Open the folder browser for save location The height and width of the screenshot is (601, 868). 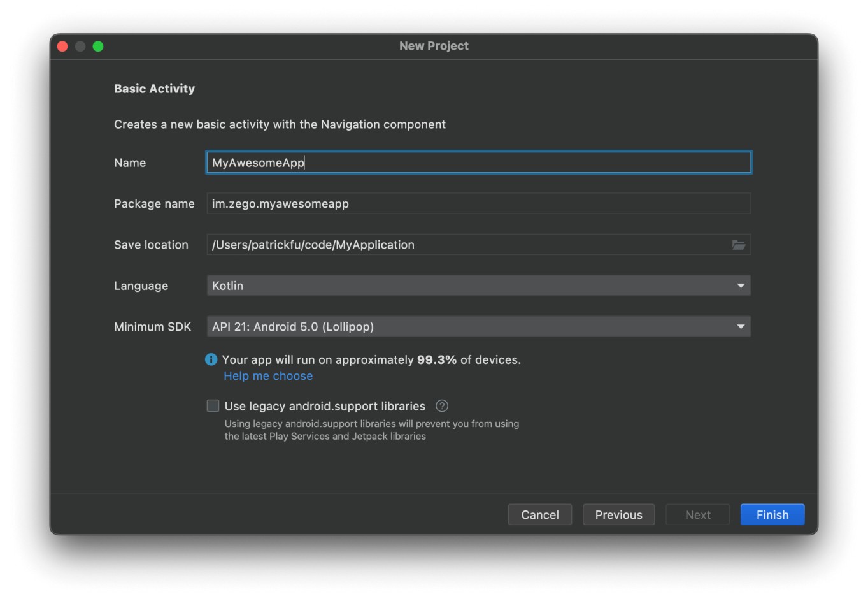click(739, 245)
